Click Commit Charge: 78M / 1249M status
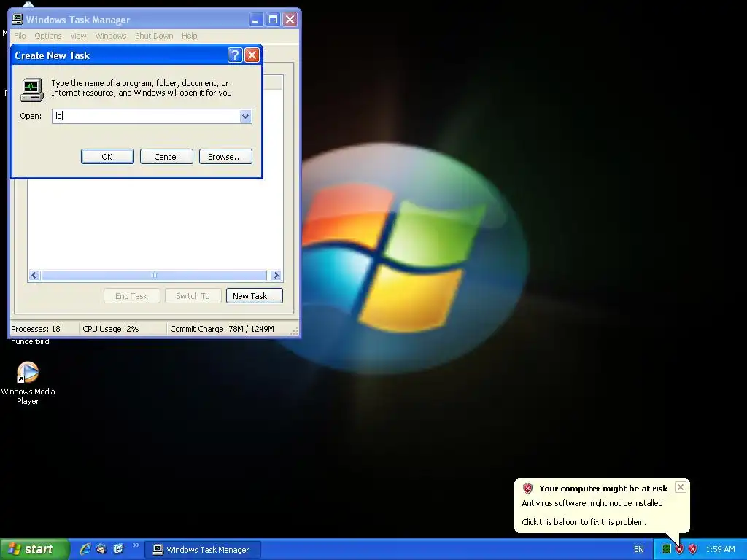 (222, 329)
